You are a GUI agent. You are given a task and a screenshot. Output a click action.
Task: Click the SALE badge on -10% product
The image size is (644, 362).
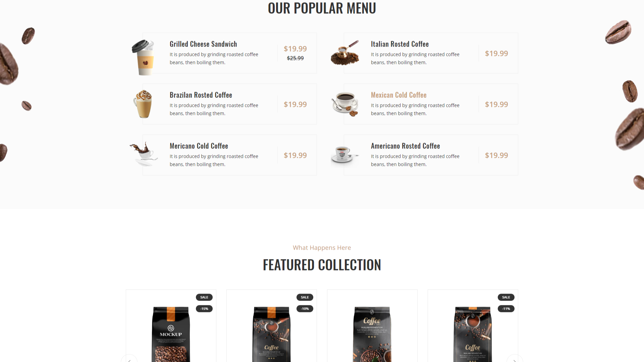305,297
